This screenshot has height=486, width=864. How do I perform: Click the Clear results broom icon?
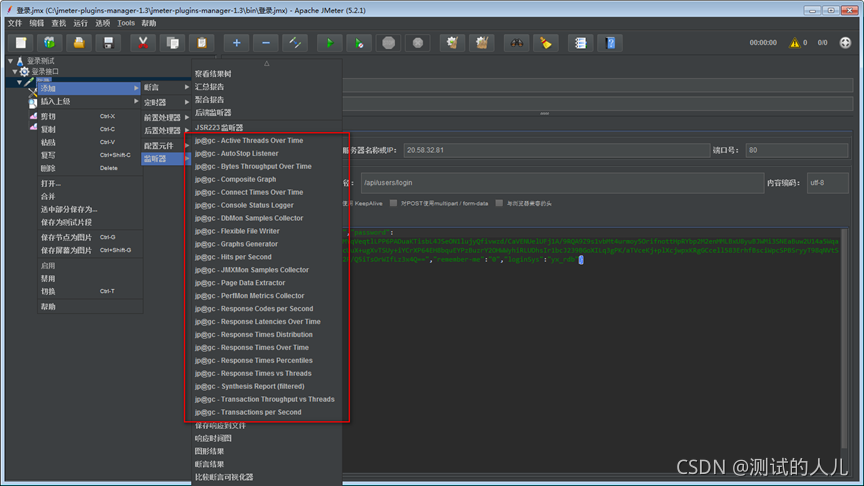(x=452, y=43)
